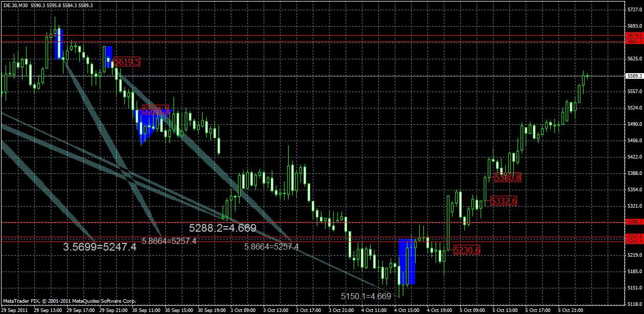Screen dimensions: 644x314
Task: Click the '3 Oct 13:00' time axis label
Action: [276, 310]
